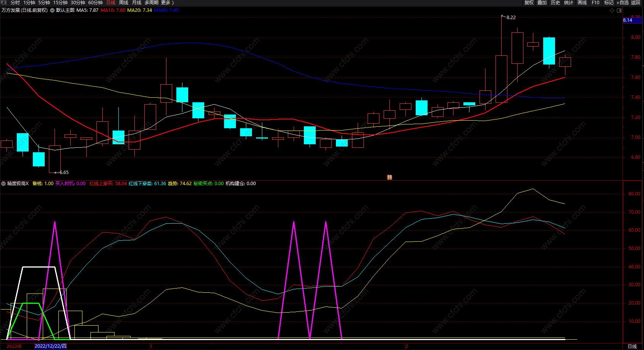The height and width of the screenshot is (350, 644).
Task: Switch to the 5分钟 period tab
Action: pos(44,3)
